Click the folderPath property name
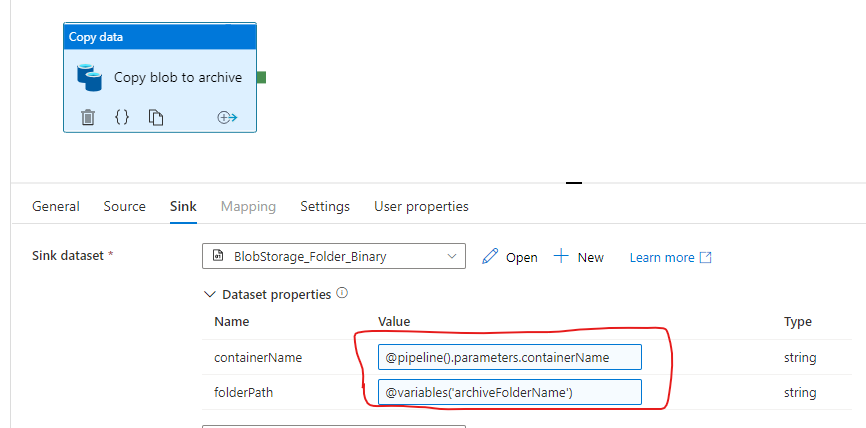This screenshot has width=866, height=428. (244, 393)
